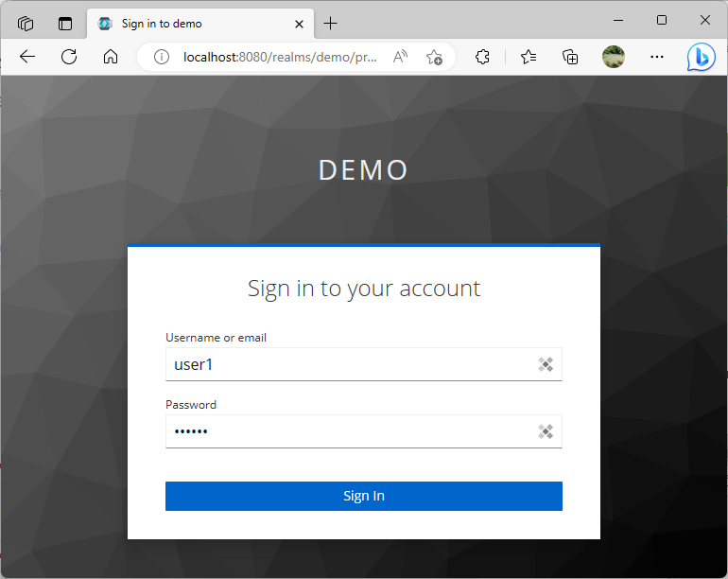
Task: Open a new tab with plus button
Action: pos(330,24)
